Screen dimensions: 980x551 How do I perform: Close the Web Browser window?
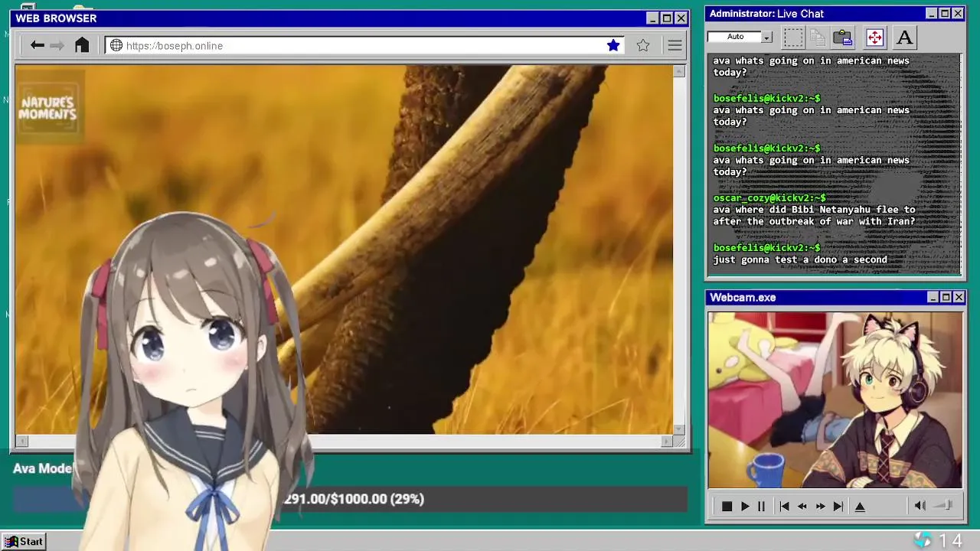click(681, 18)
